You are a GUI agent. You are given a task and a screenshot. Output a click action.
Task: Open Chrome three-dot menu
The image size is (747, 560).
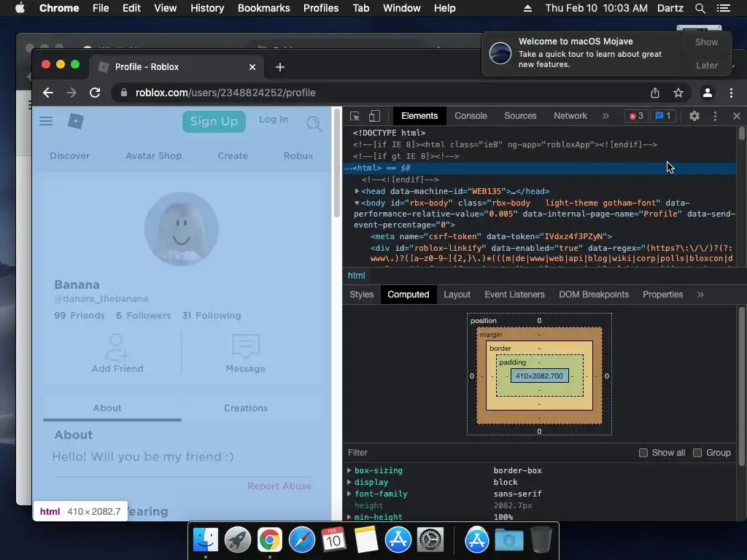tap(731, 93)
